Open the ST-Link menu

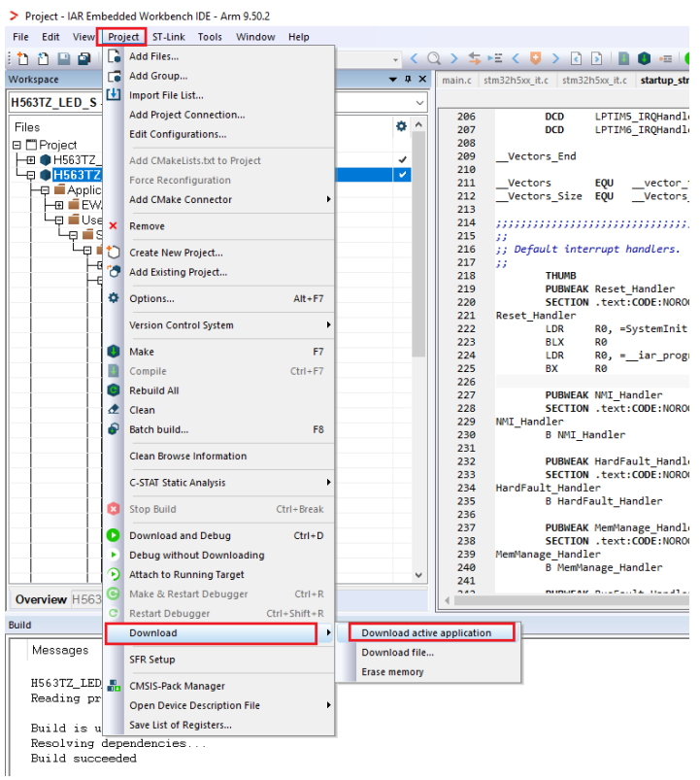point(169,37)
